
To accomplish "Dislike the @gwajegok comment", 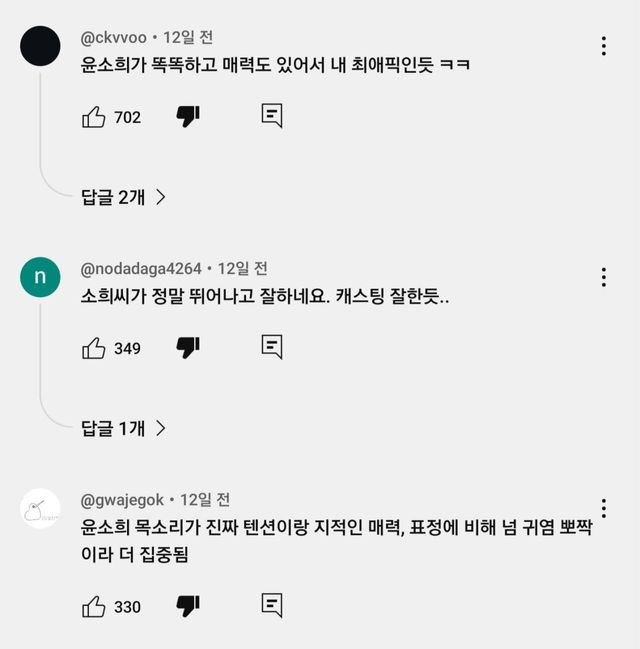I will pyautogui.click(x=188, y=607).
